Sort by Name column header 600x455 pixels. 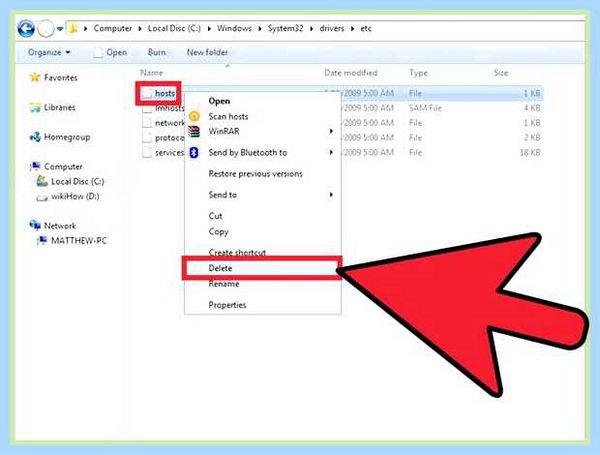152,73
